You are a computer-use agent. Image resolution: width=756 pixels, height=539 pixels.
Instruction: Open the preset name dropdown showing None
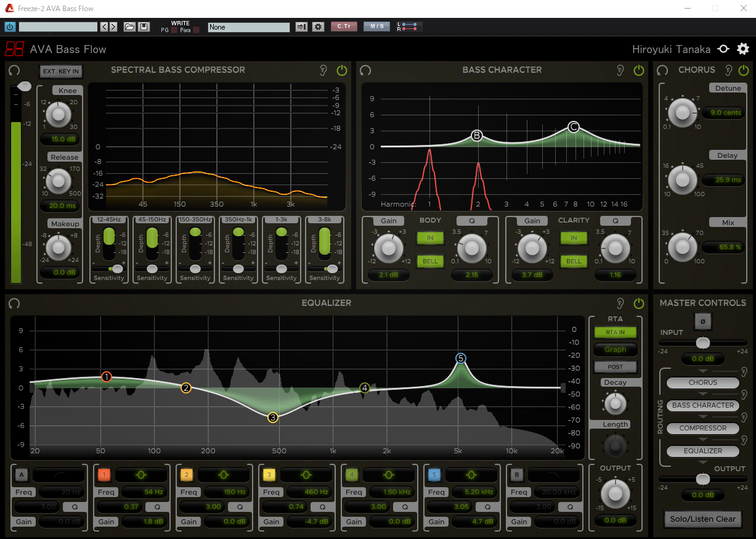click(248, 27)
